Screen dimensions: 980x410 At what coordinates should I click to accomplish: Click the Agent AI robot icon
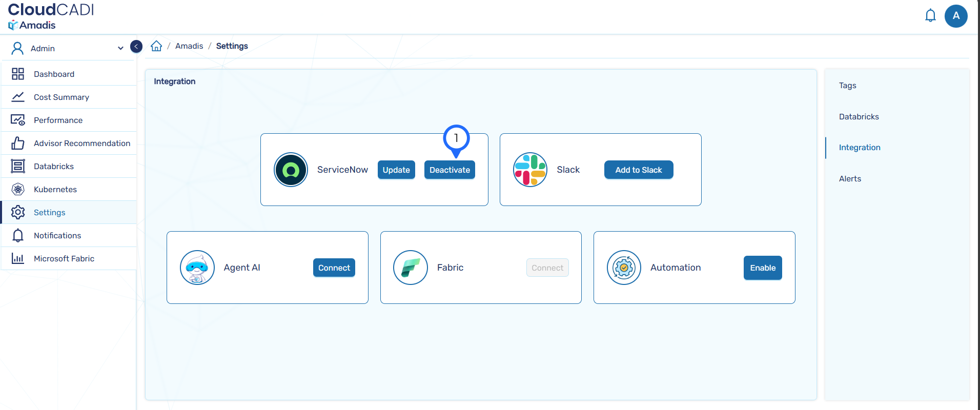tap(197, 268)
